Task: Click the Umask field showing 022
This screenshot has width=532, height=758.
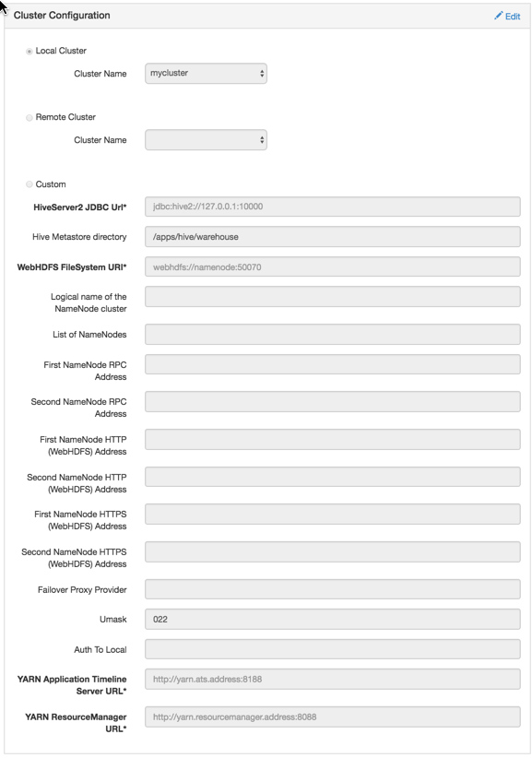Action: pyautogui.click(x=333, y=620)
